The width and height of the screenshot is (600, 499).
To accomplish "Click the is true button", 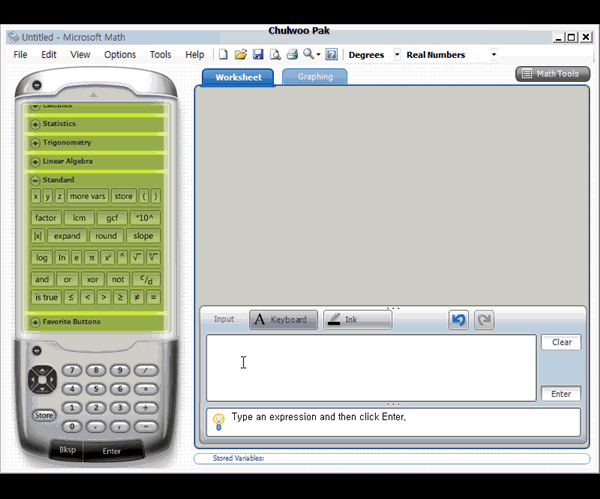I will pyautogui.click(x=46, y=297).
